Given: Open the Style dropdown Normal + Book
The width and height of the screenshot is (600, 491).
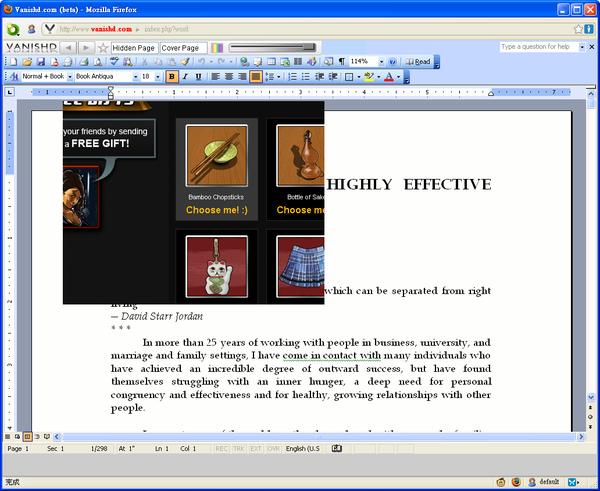Looking at the screenshot, I should [70, 77].
